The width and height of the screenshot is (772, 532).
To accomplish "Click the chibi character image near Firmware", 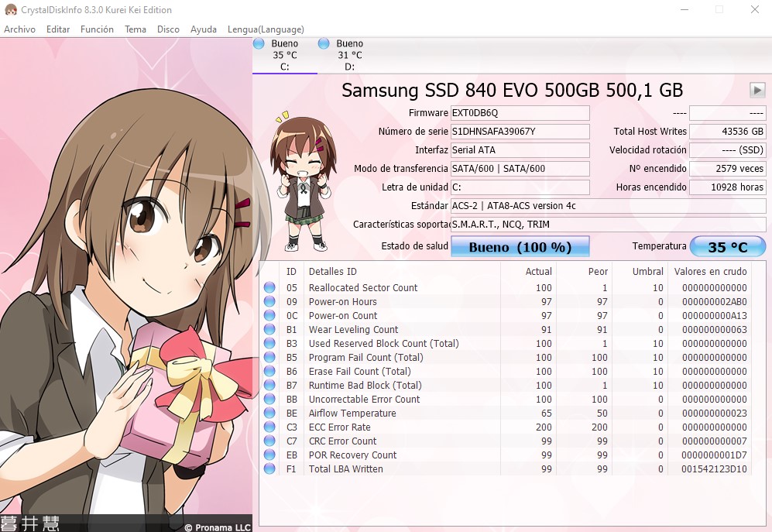I will [x=303, y=180].
